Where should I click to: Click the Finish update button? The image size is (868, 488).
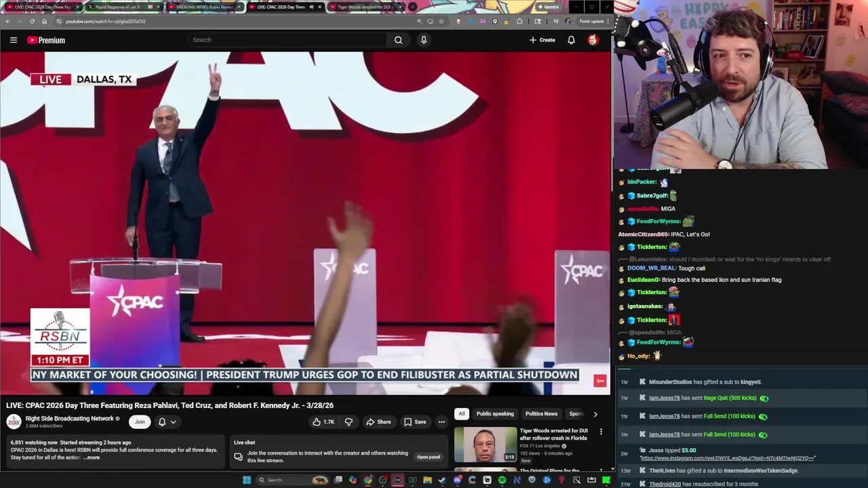[591, 21]
